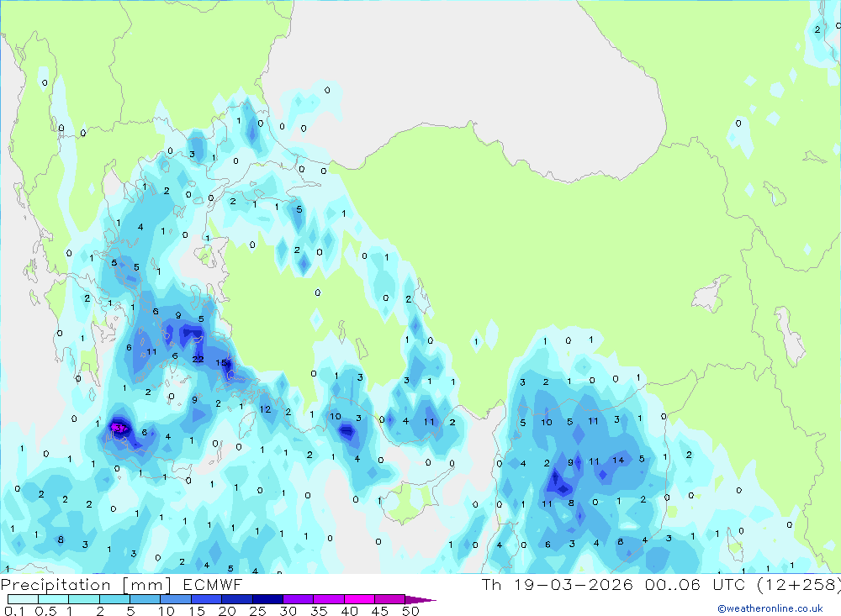Select the 35–40 mm violet legend swatch
This screenshot has width=841, height=616.
tap(329, 599)
